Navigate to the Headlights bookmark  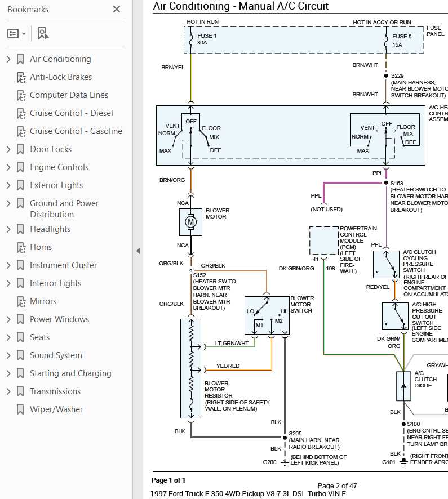pyautogui.click(x=50, y=229)
